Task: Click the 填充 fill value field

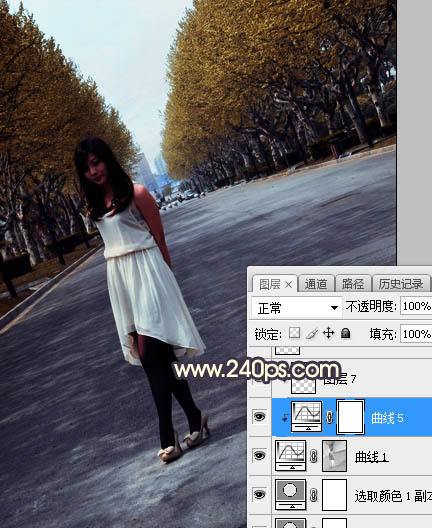Action: click(x=416, y=334)
